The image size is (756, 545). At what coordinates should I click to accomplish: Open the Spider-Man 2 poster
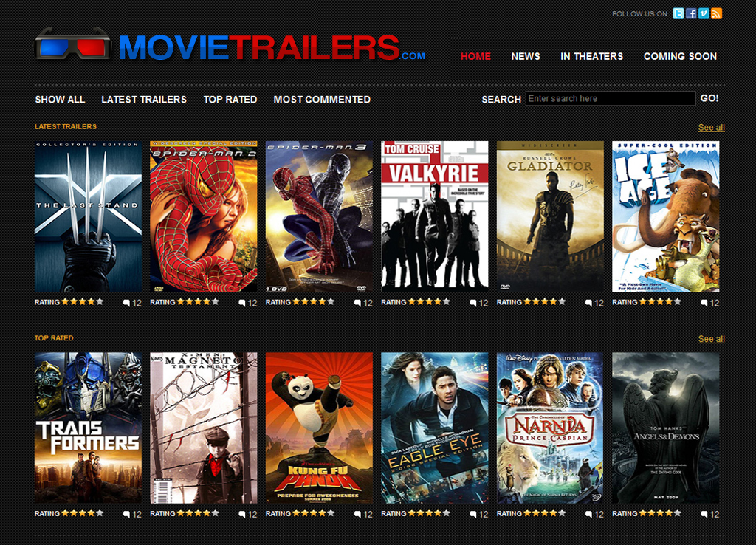pyautogui.click(x=204, y=216)
